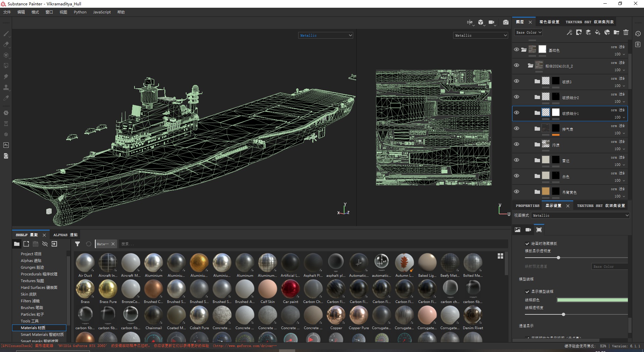Image resolution: width=644 pixels, height=352 pixels.
Task: Open background image settings tab icon
Action: point(518,230)
